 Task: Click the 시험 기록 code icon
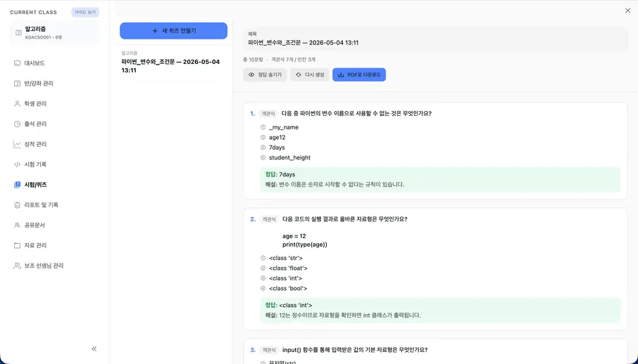pos(17,164)
